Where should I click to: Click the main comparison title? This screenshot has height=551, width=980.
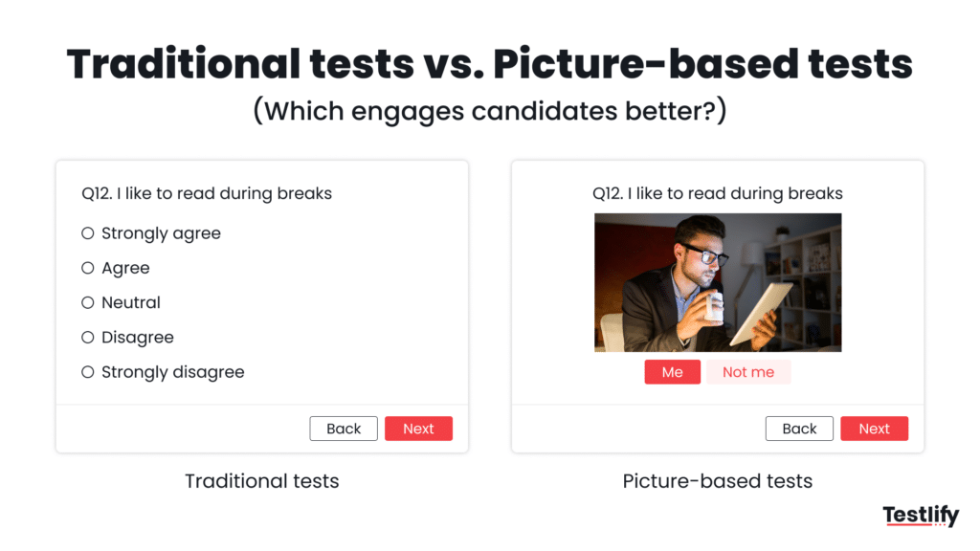pyautogui.click(x=489, y=62)
